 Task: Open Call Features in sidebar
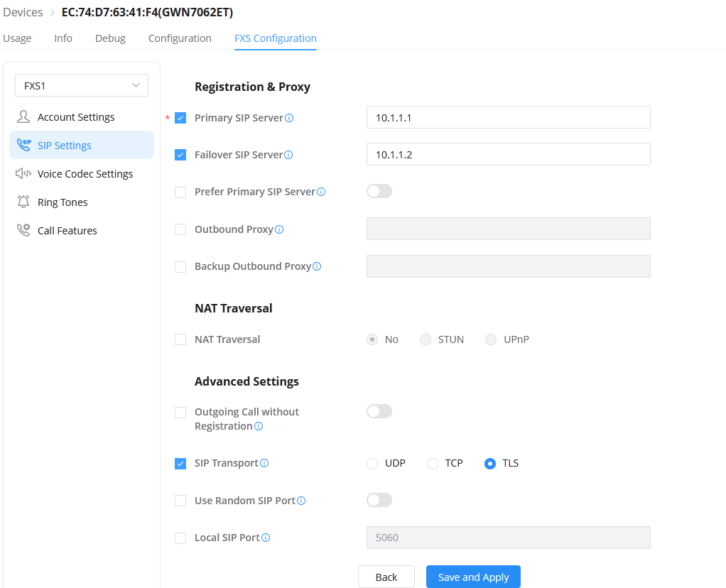pos(82,230)
